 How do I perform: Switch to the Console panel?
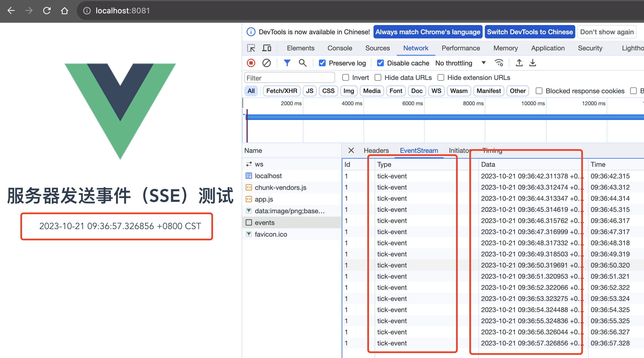pos(340,48)
